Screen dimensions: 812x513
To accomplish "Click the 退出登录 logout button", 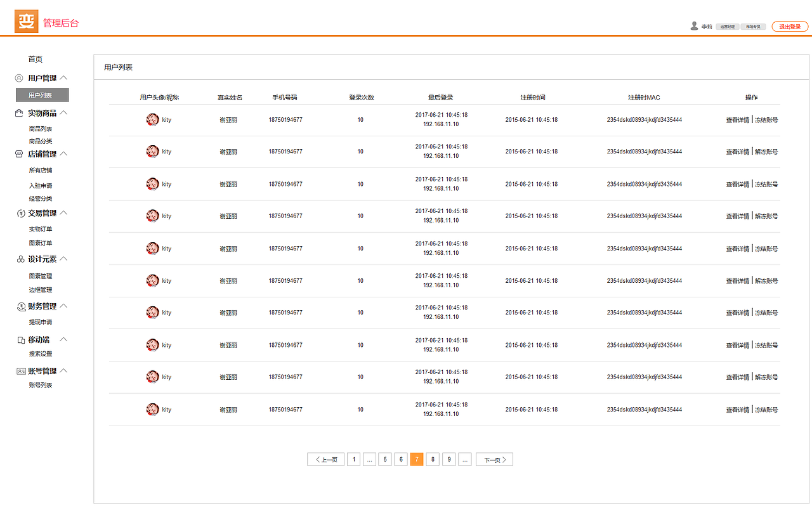I will tap(790, 27).
